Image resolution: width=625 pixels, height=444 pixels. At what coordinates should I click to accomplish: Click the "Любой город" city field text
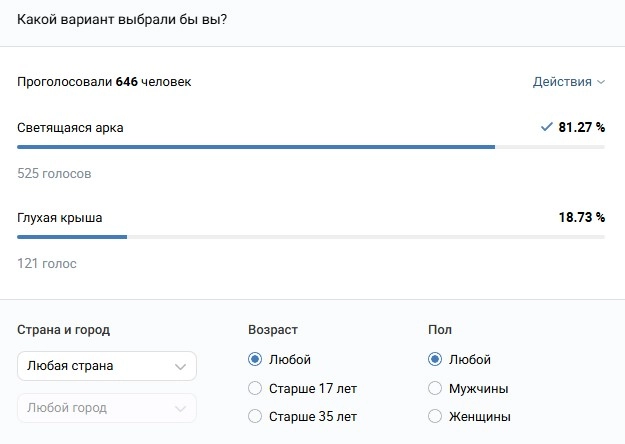pyautogui.click(x=67, y=408)
